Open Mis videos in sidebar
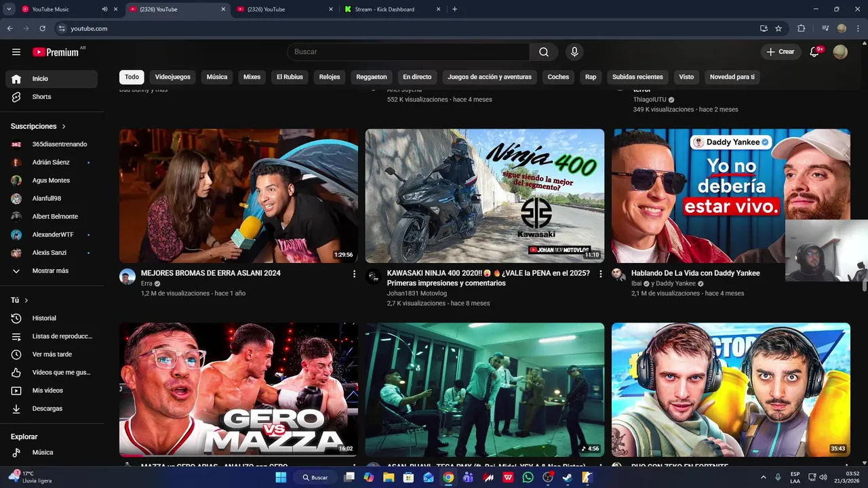This screenshot has width=868, height=488. pyautogui.click(x=52, y=390)
